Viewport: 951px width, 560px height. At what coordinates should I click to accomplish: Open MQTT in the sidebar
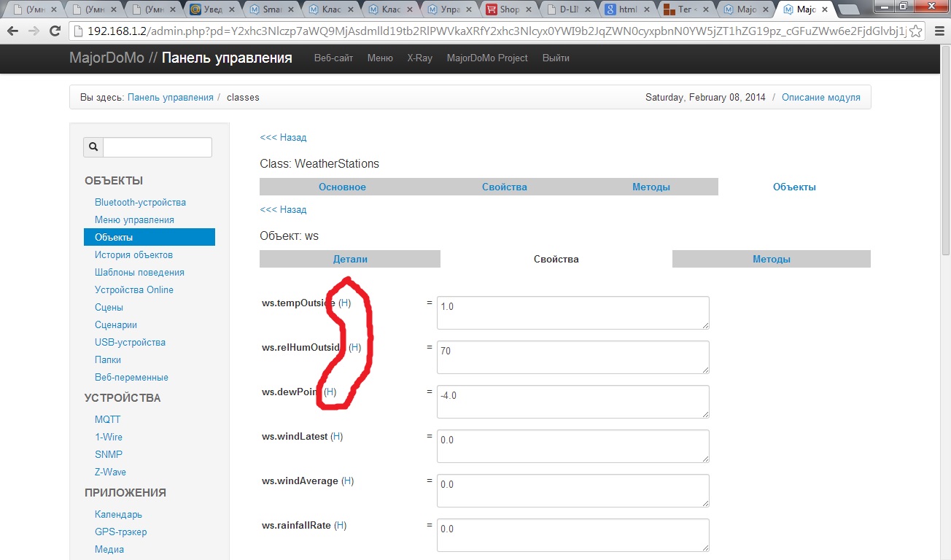tap(108, 419)
